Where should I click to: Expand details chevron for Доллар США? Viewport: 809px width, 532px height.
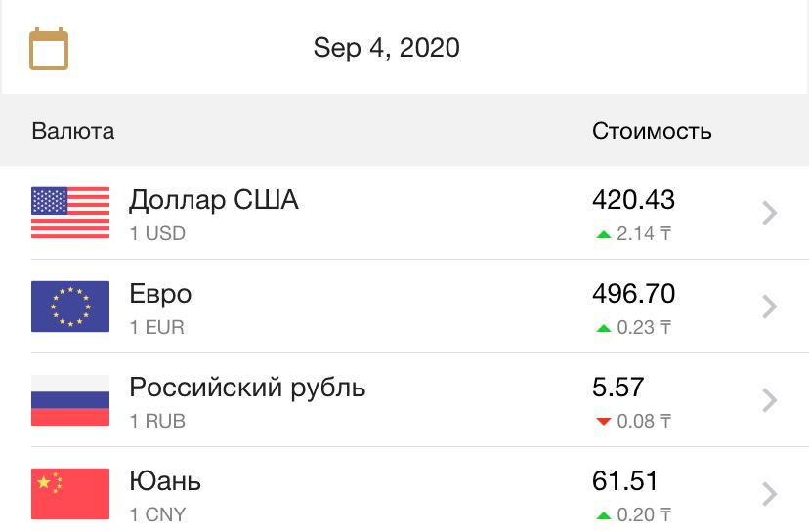coord(769,213)
